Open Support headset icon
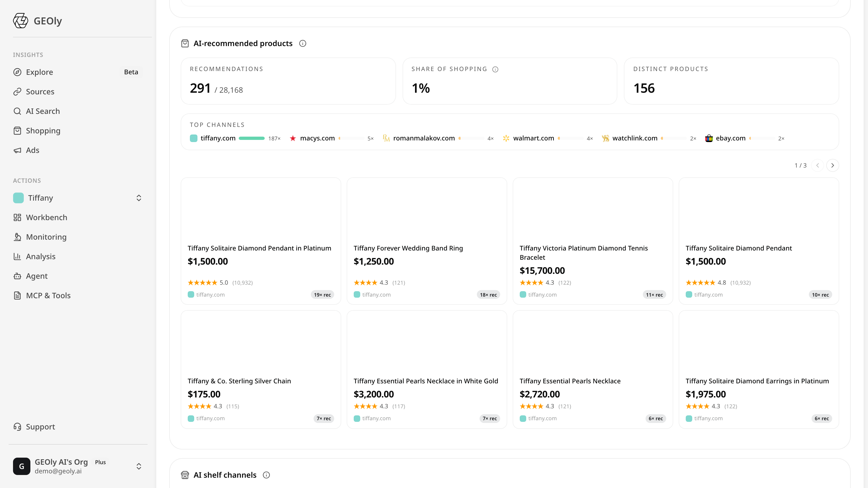This screenshot has height=488, width=868. pos(17,427)
